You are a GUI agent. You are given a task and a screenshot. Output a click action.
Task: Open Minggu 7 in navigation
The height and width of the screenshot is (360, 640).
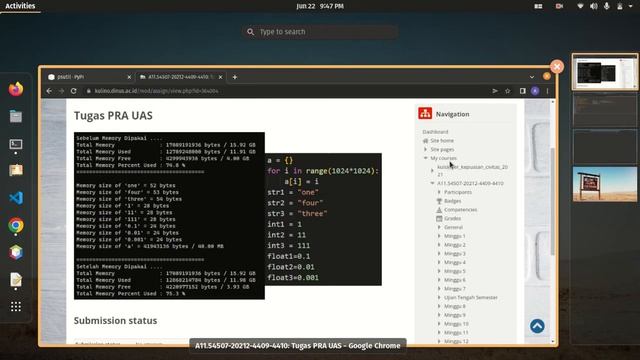(x=454, y=289)
